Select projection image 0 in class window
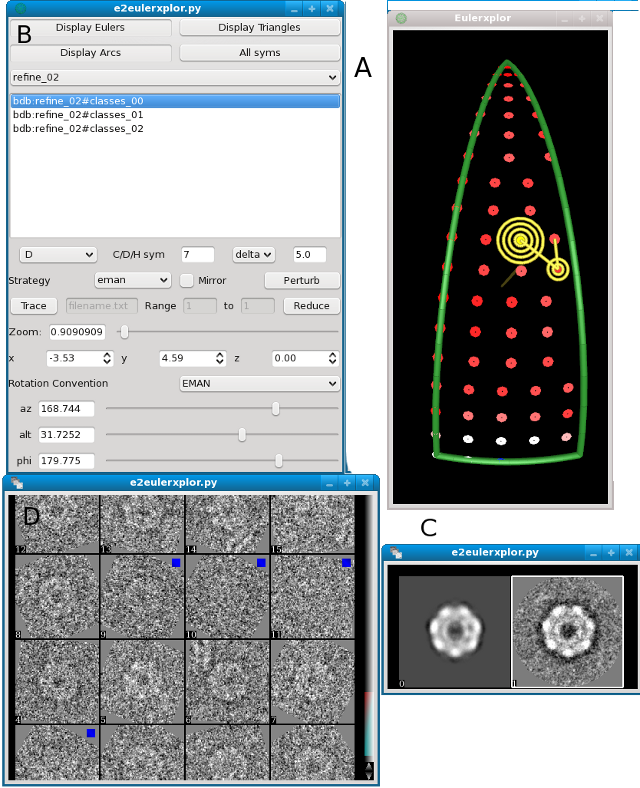Viewport: 640px width, 788px height. pos(454,632)
